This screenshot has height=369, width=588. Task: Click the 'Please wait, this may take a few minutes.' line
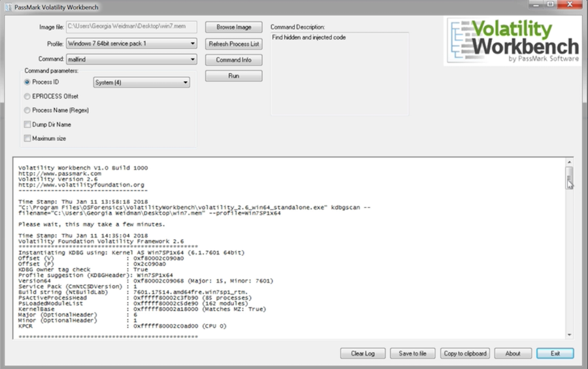(x=91, y=224)
